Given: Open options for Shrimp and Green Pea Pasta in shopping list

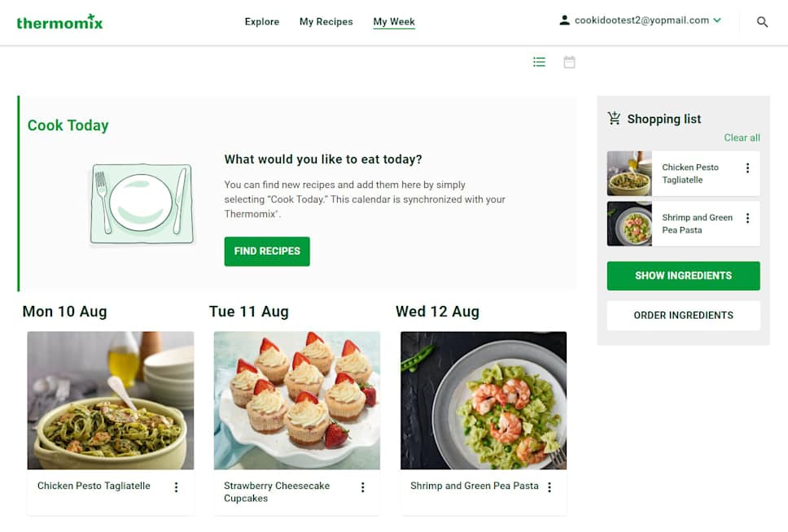Looking at the screenshot, I should click(x=747, y=219).
